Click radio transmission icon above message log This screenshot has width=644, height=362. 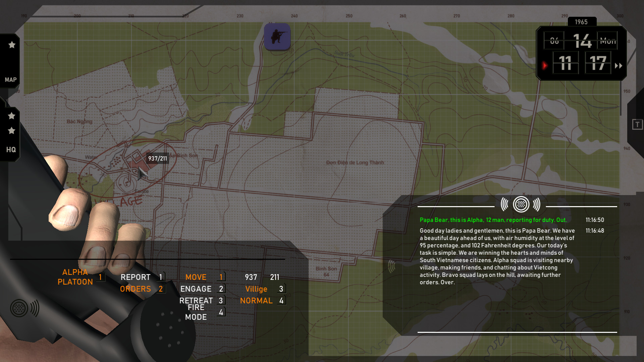coord(521,204)
